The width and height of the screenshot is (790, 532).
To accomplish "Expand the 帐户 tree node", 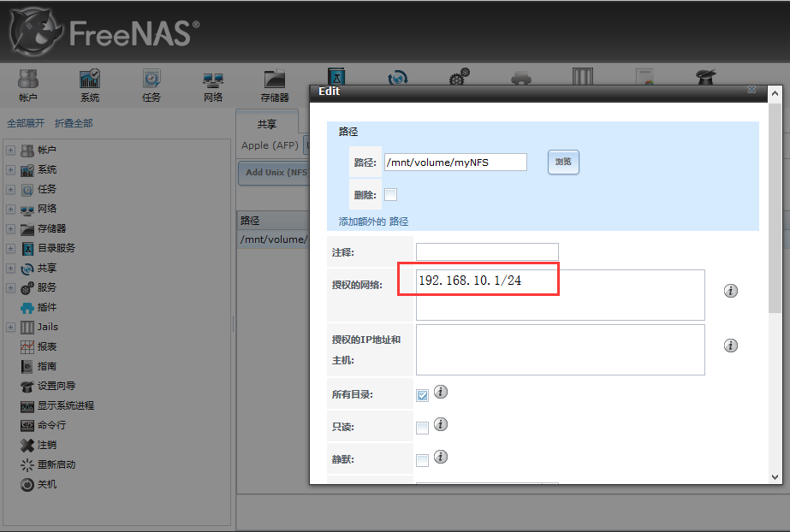I will point(10,150).
